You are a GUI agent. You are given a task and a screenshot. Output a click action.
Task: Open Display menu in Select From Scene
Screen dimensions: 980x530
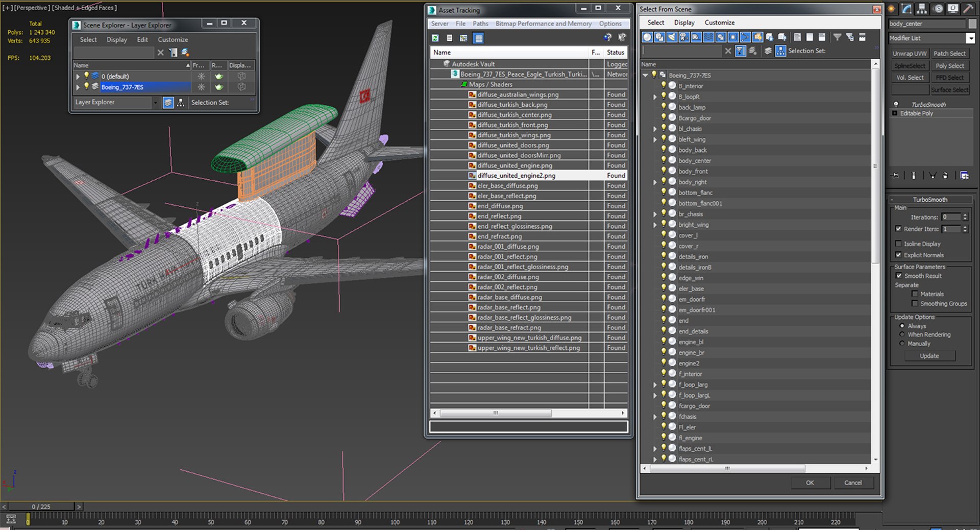pos(684,22)
